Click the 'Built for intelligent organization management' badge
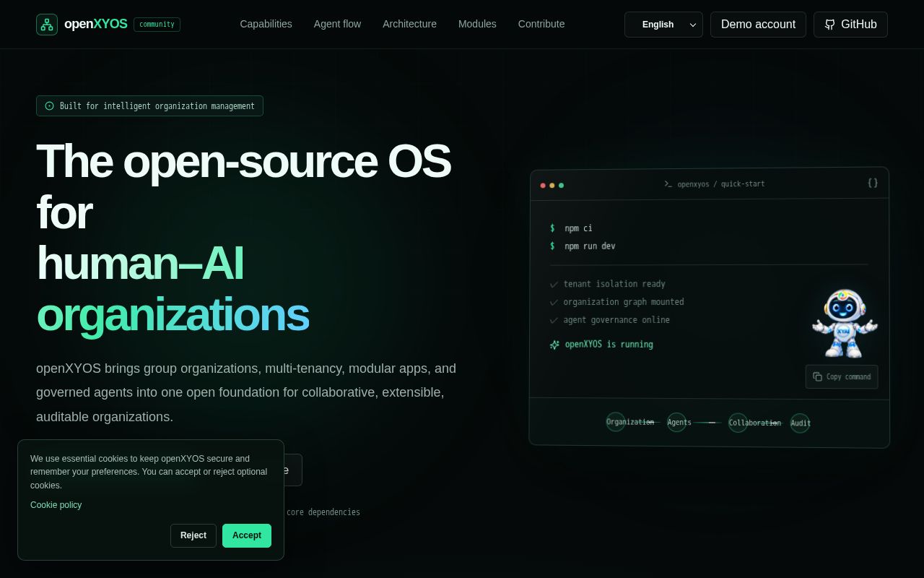Viewport: 924px width, 578px height. (x=149, y=105)
